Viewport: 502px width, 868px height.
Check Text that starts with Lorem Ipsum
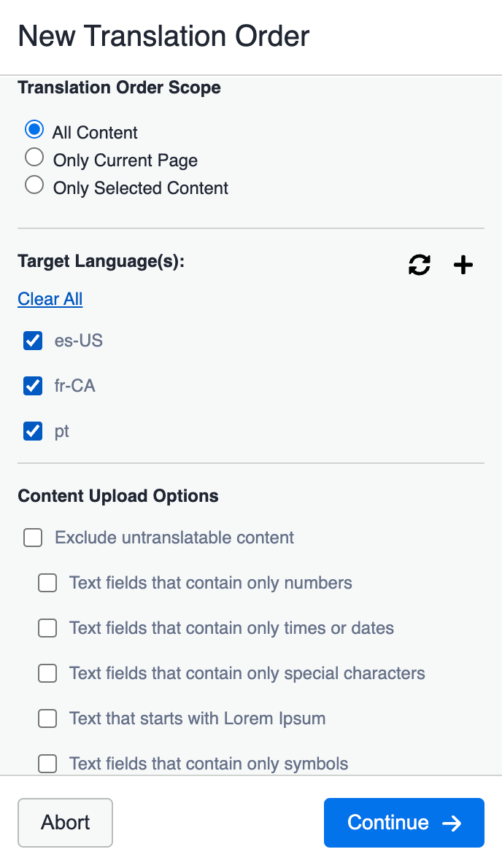pyautogui.click(x=47, y=718)
